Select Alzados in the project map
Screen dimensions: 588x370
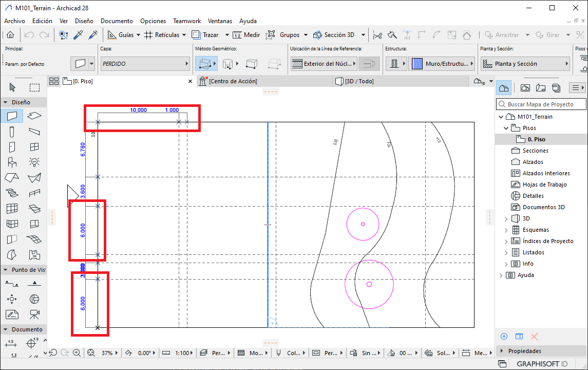pyautogui.click(x=533, y=162)
